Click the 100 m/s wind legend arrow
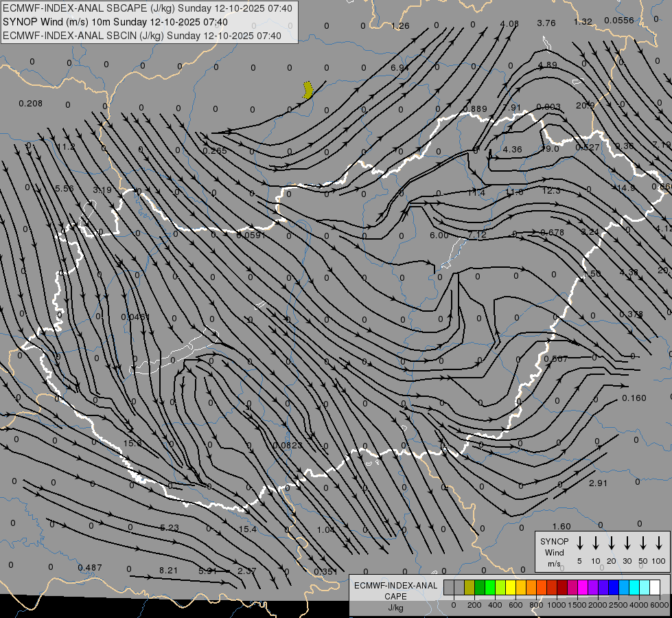The width and height of the screenshot is (672, 618). coord(659,543)
